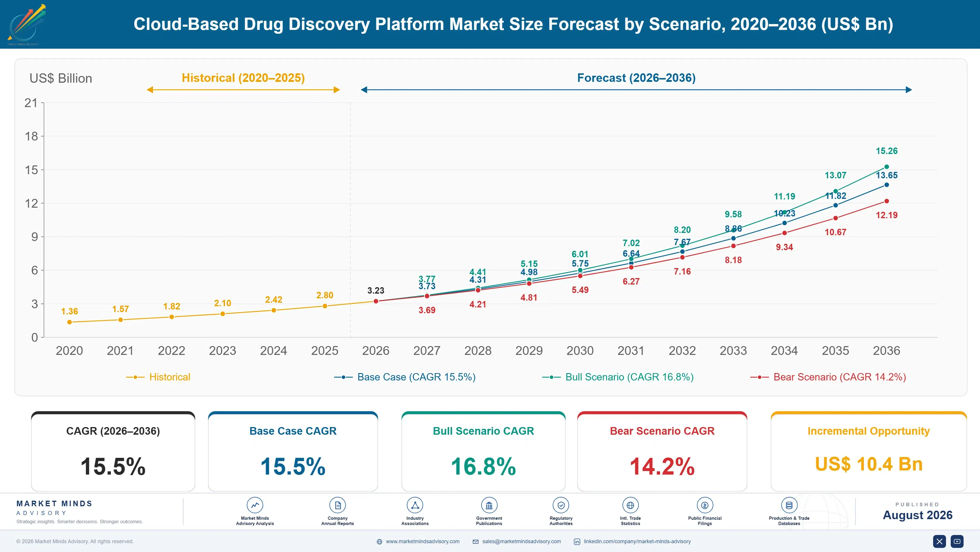Click the August 2026 published date
980x552 pixels.
pos(918,515)
